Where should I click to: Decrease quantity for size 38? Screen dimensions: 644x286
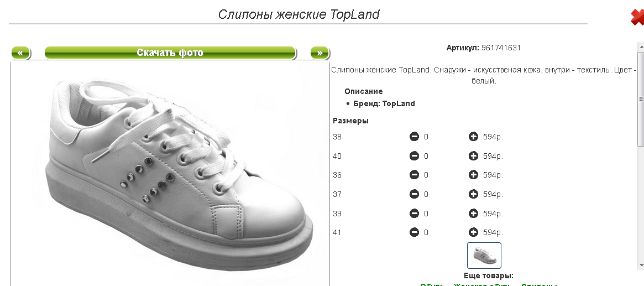click(414, 137)
